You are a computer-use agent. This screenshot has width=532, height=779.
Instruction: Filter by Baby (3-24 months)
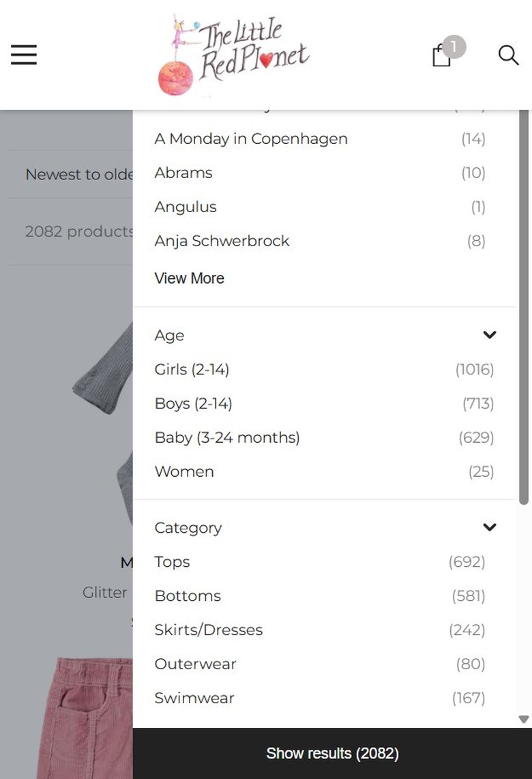pos(324,437)
